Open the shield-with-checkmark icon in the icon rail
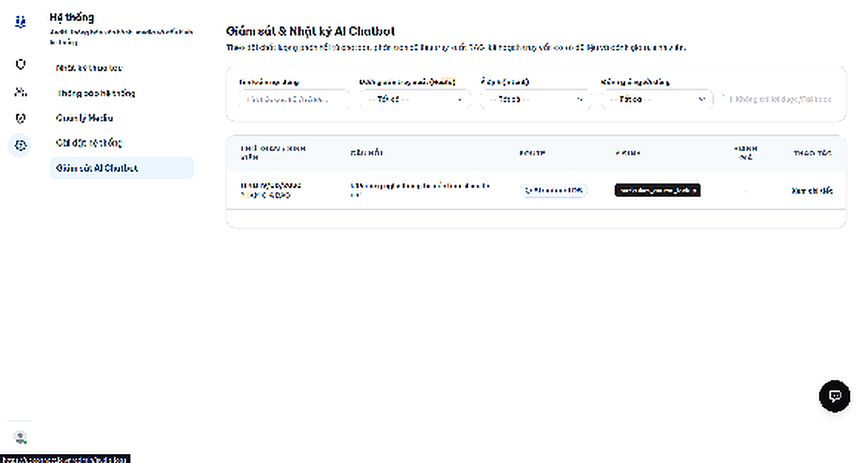Image resolution: width=868 pixels, height=463 pixels. (x=20, y=118)
